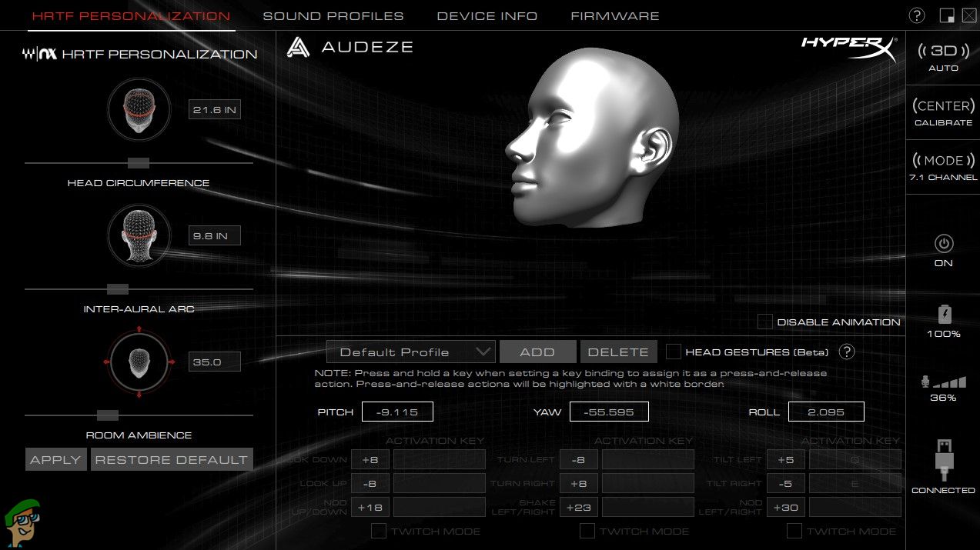The width and height of the screenshot is (980, 550).
Task: Open the Default Profile dropdown
Action: (410, 352)
